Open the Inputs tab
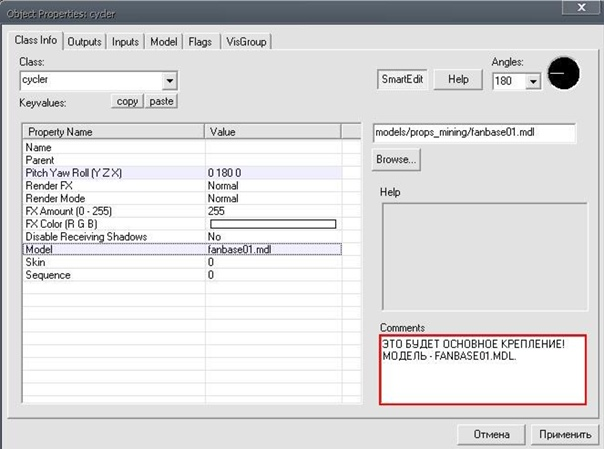 coord(125,42)
